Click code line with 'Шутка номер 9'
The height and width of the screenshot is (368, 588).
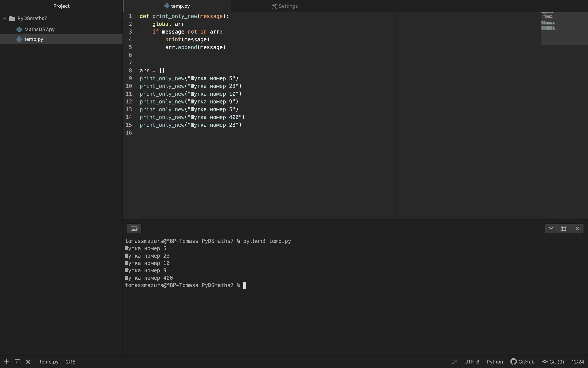coord(189,102)
